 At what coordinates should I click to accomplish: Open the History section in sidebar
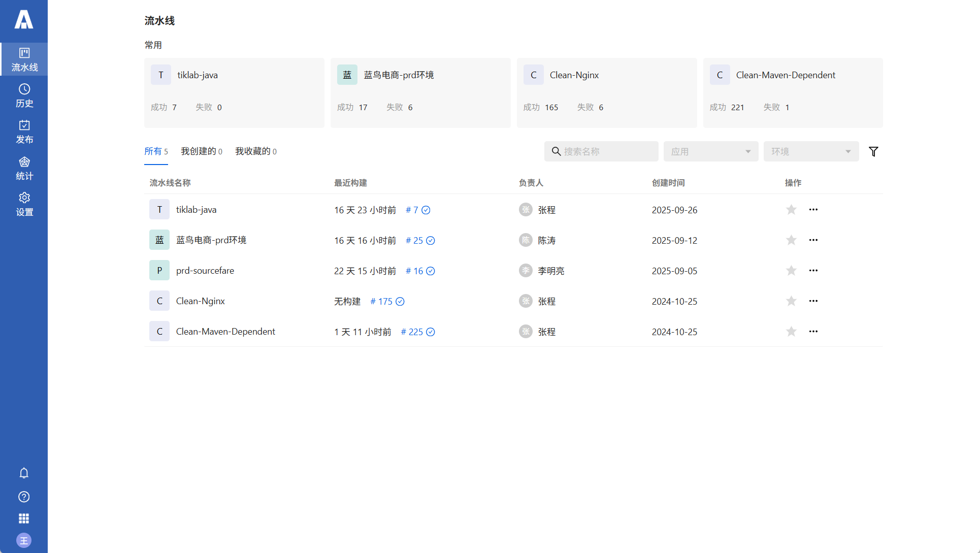pyautogui.click(x=24, y=95)
